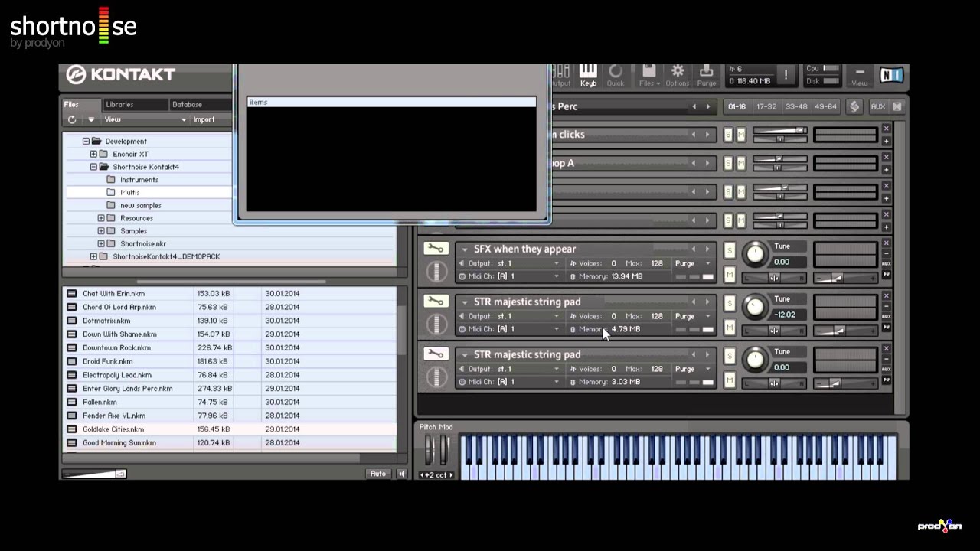The height and width of the screenshot is (551, 980).
Task: Open wrench edit icon for SFX when they appear
Action: click(435, 249)
